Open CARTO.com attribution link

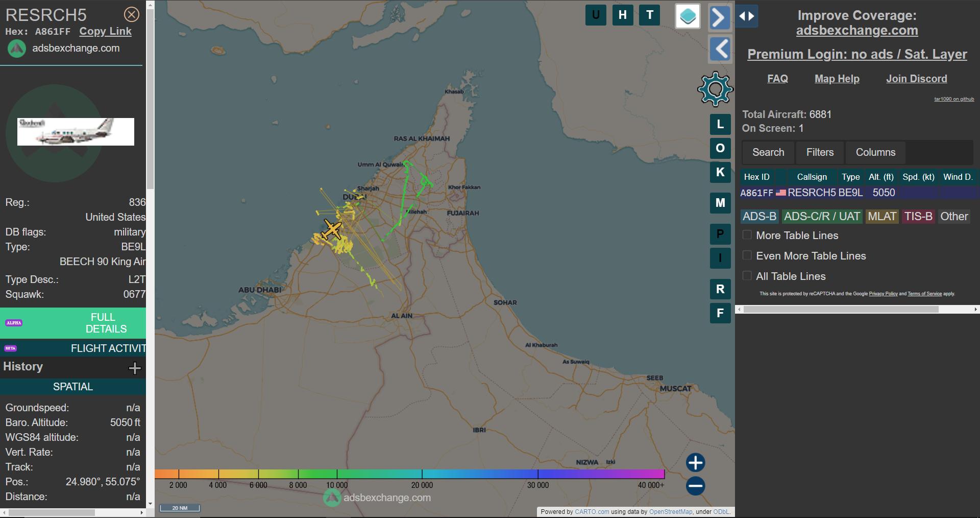coord(592,511)
